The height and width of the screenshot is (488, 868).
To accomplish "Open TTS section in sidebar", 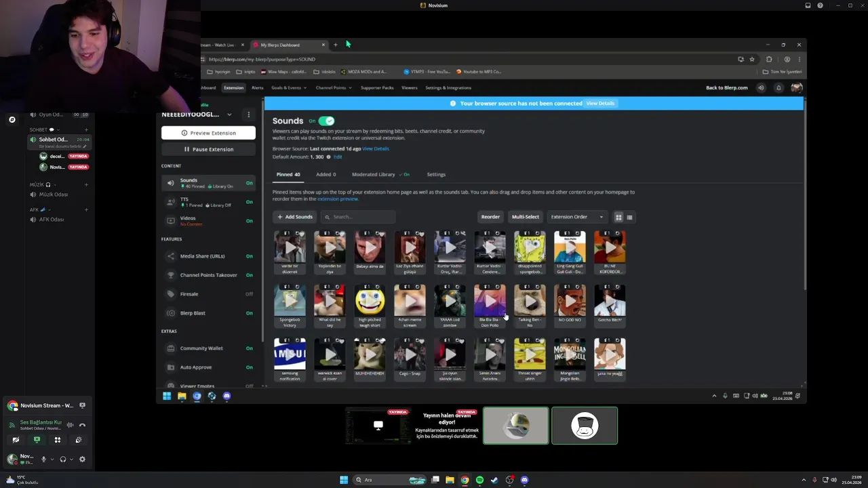I will [209, 202].
